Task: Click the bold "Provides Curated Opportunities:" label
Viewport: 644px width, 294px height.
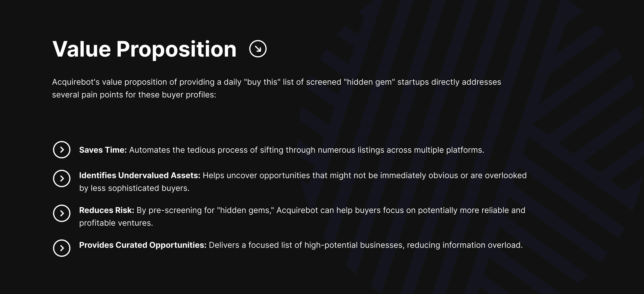Action: (143, 245)
